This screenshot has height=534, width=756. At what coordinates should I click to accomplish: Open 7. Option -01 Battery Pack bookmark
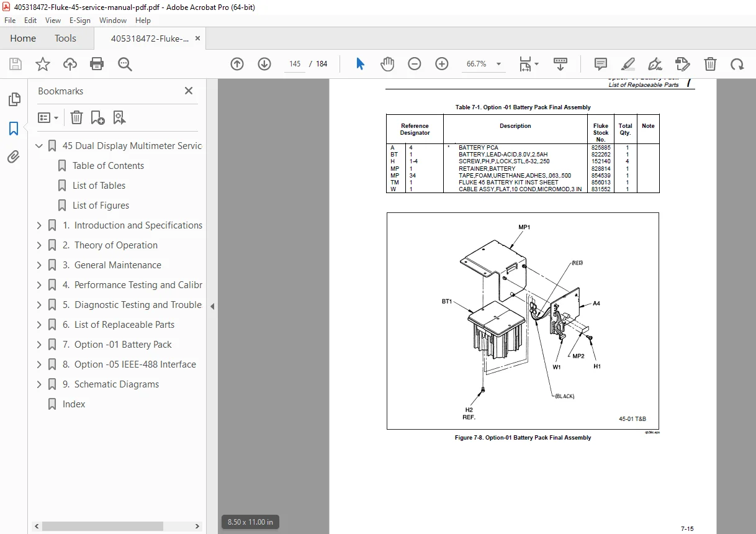(117, 345)
